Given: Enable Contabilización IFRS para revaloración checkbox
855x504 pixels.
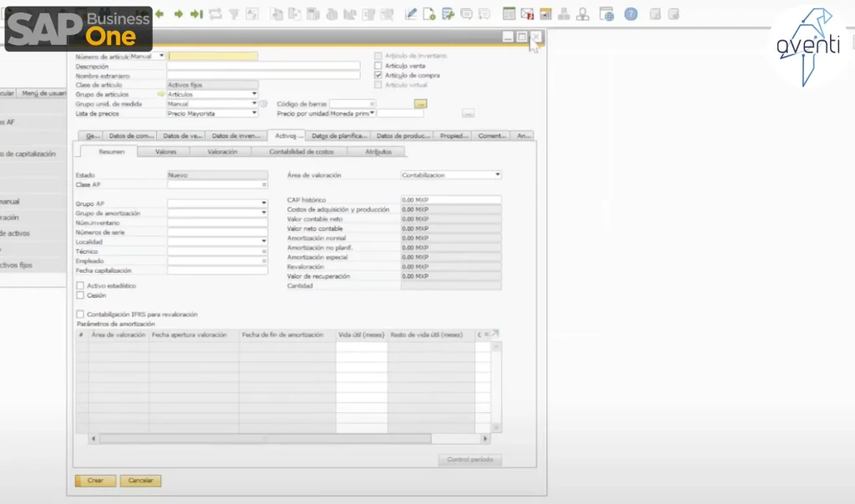Looking at the screenshot, I should point(80,315).
